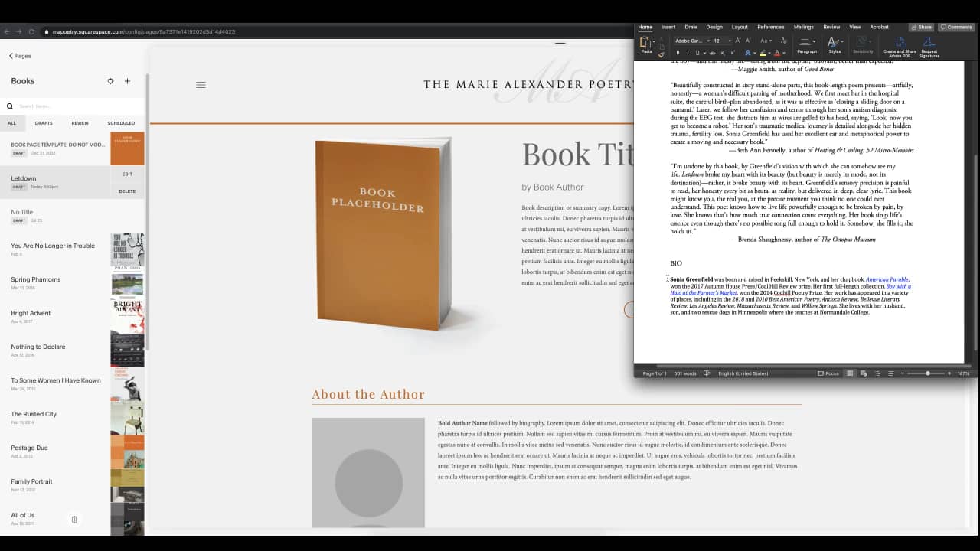This screenshot has height=551, width=980.
Task: Zoom in with plus button in Word
Action: pyautogui.click(x=949, y=373)
